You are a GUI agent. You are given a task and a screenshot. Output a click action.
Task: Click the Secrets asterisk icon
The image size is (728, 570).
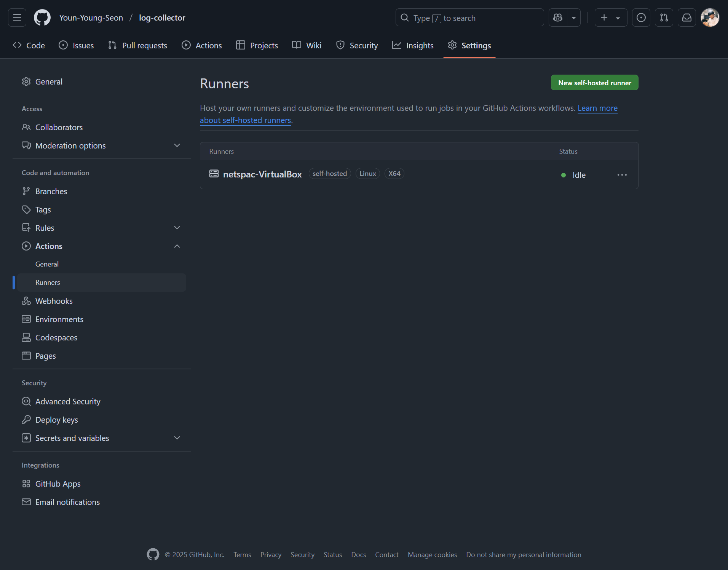(26, 438)
